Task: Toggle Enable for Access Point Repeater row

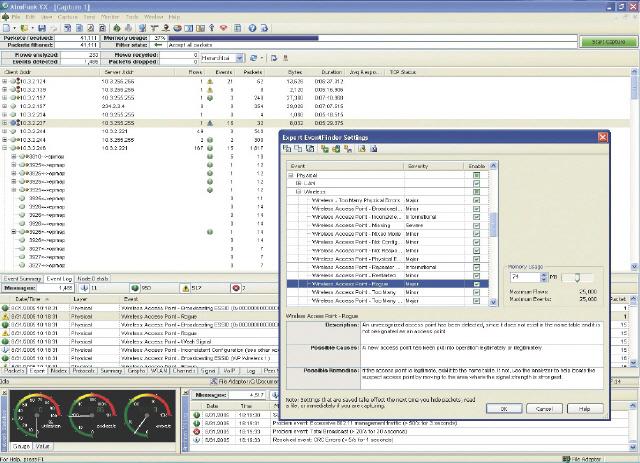Action: tap(476, 267)
